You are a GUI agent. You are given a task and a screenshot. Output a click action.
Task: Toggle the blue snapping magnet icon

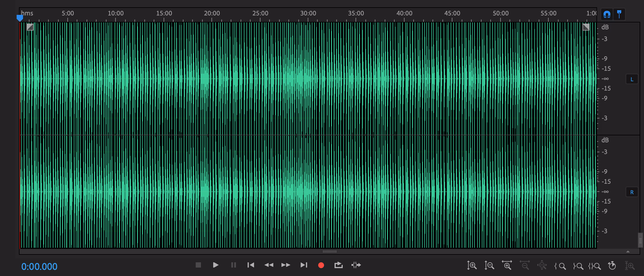607,14
